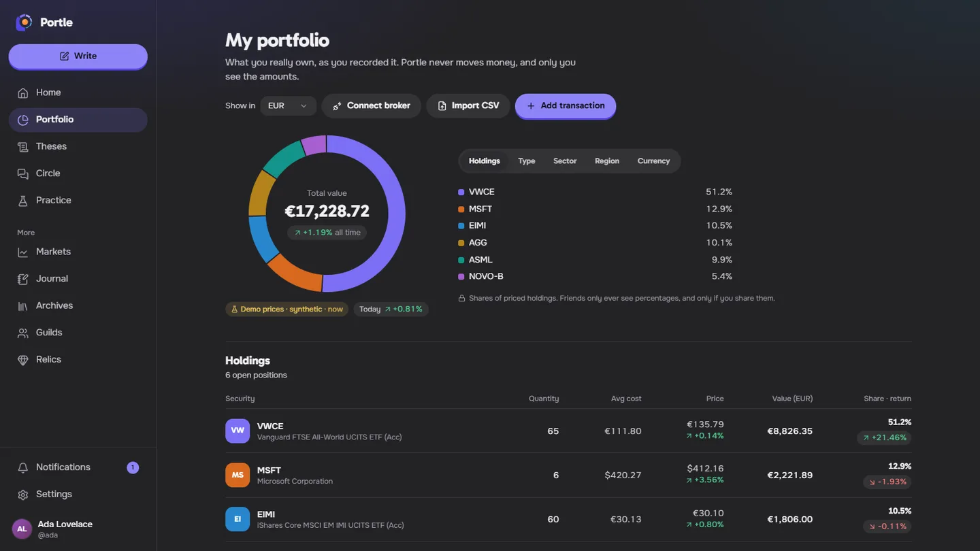Viewport: 980px width, 551px height.
Task: Switch to the Region breakdown tab
Action: (607, 161)
